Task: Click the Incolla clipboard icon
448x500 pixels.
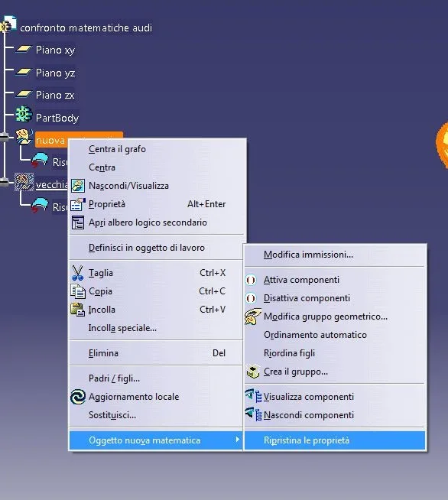Action: point(77,310)
